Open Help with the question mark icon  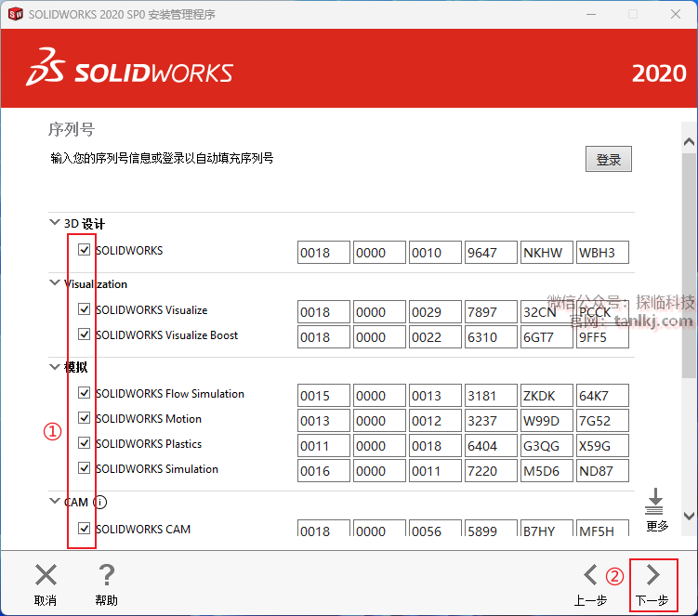[107, 575]
